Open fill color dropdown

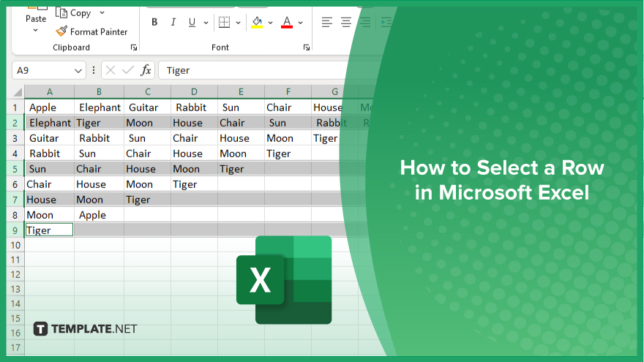pos(270,23)
